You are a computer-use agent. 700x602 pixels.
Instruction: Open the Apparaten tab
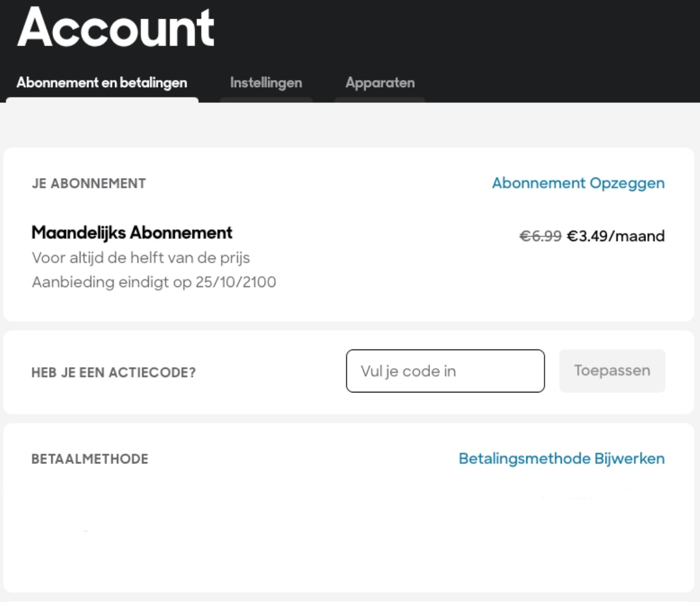tap(380, 82)
